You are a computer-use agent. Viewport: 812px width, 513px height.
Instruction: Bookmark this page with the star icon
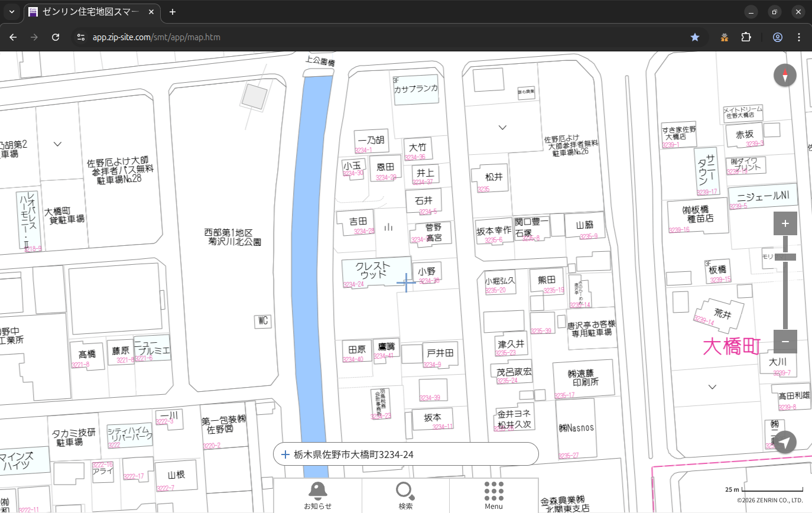pyautogui.click(x=695, y=37)
